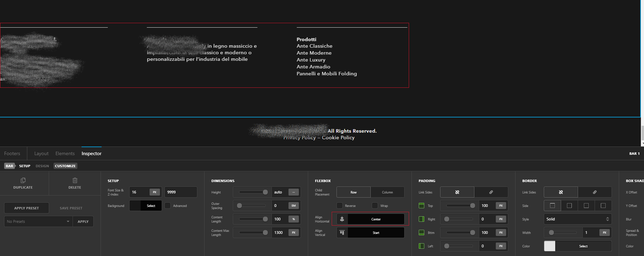644x256 pixels.
Task: Click the Delete trash icon
Action: coord(75,180)
